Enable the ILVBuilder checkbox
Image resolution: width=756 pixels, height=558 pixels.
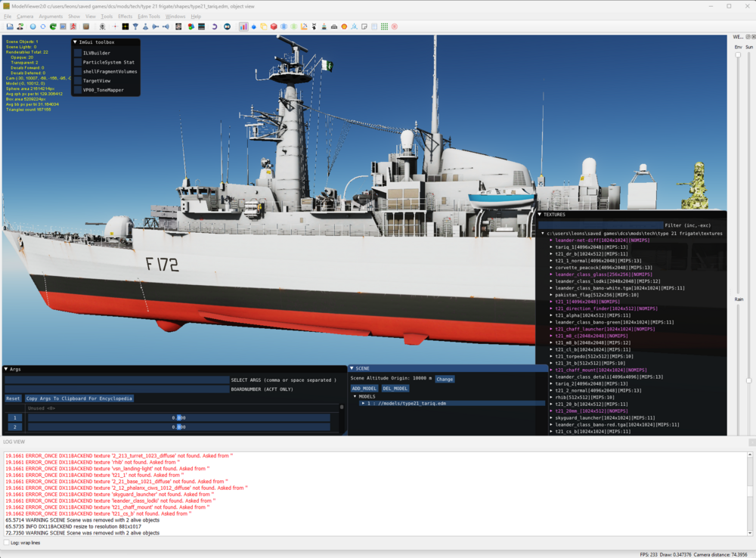tap(77, 53)
